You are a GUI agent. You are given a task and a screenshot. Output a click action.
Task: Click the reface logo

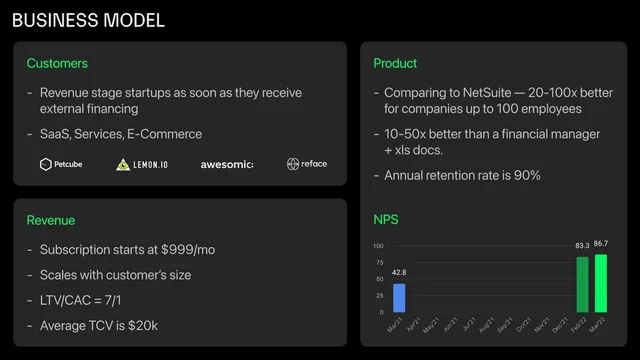click(x=307, y=164)
